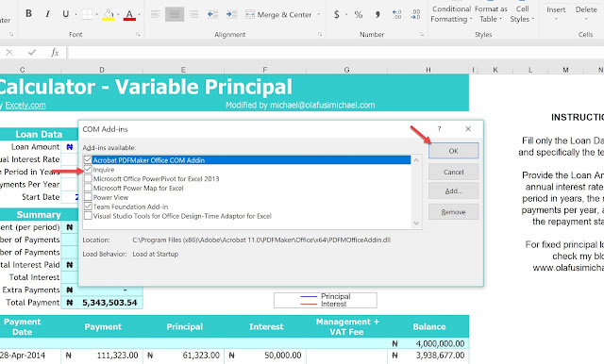Apply cell Borders icon
This screenshot has width=604, height=364.
coord(87,14)
